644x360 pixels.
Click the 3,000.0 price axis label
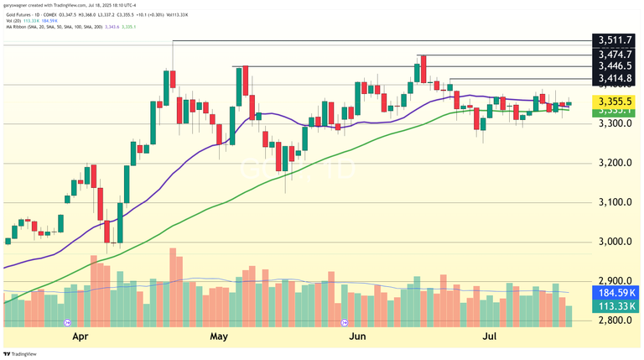coord(612,242)
